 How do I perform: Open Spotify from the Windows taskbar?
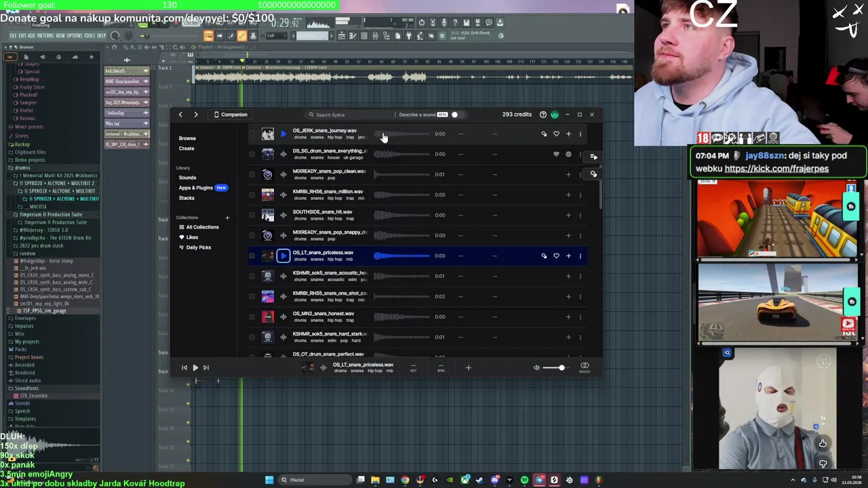(524, 480)
